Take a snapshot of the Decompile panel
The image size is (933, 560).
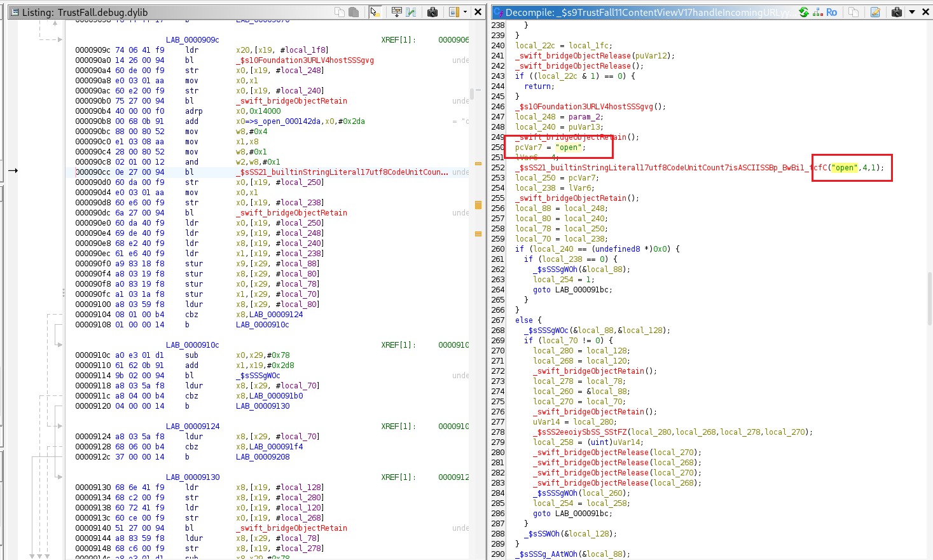coord(897,12)
